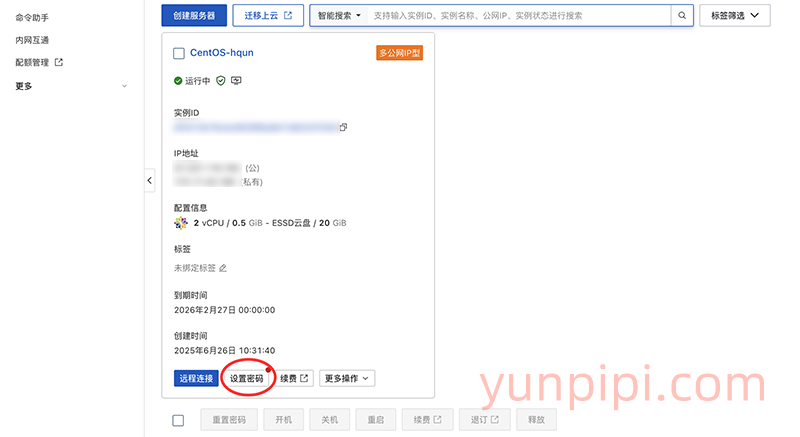Click the 迁移上云 button
The image size is (800, 437).
pyautogui.click(x=268, y=15)
